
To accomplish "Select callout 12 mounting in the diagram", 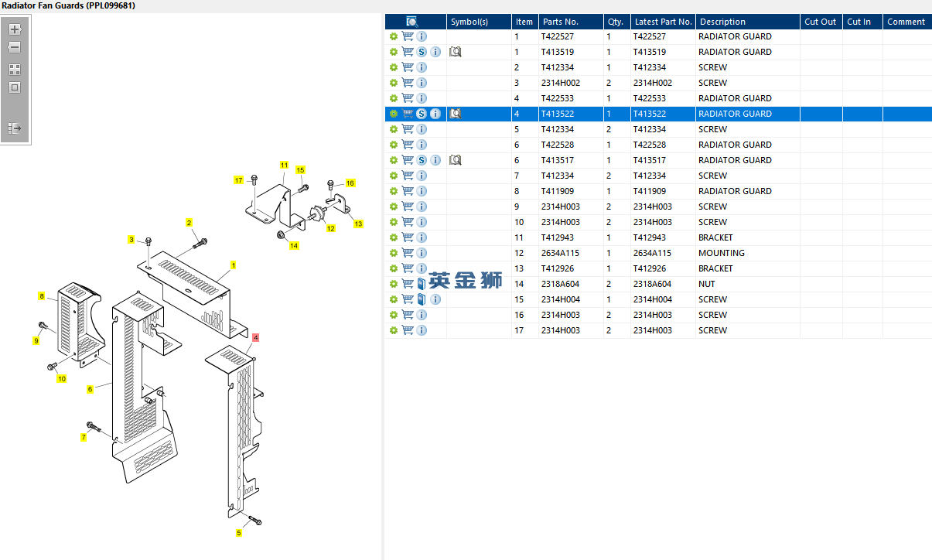I will coord(330,228).
